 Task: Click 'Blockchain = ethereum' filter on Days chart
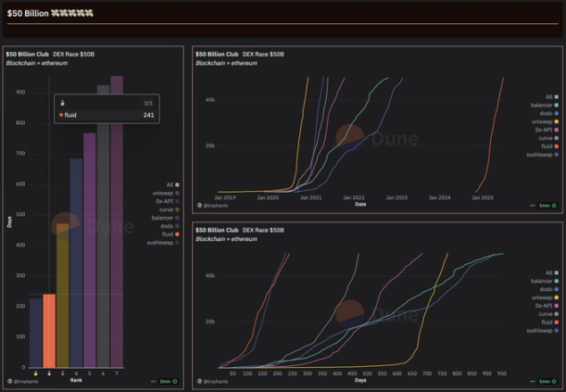226,239
